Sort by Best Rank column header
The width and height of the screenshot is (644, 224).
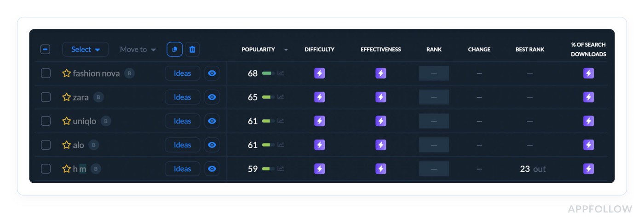[x=529, y=50]
